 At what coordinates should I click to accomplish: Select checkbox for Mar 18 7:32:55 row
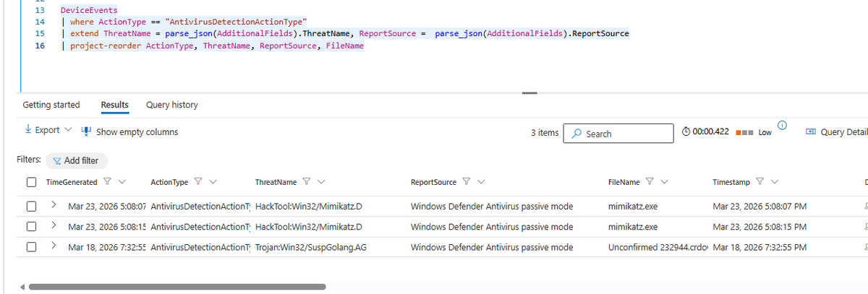click(x=32, y=247)
